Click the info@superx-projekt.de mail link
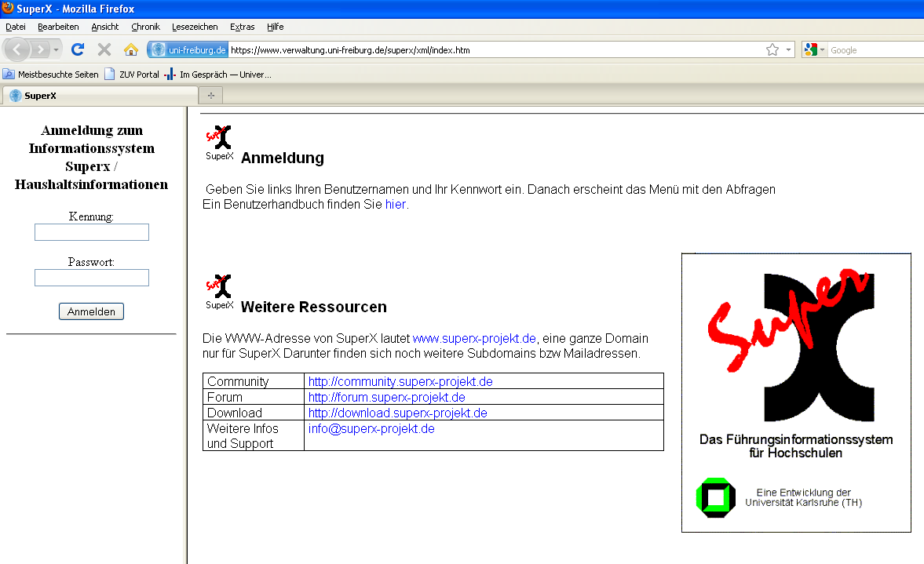The image size is (924, 564). 372,428
